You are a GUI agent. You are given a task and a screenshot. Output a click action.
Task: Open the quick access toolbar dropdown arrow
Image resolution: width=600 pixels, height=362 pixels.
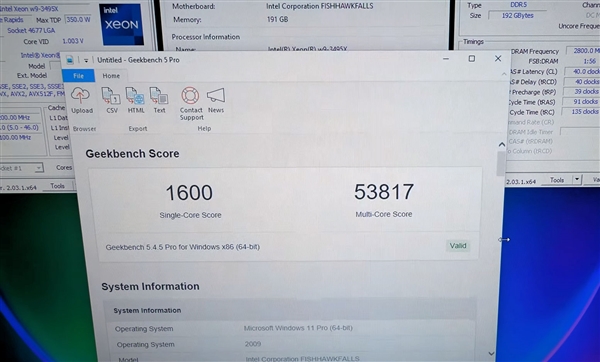point(86,60)
